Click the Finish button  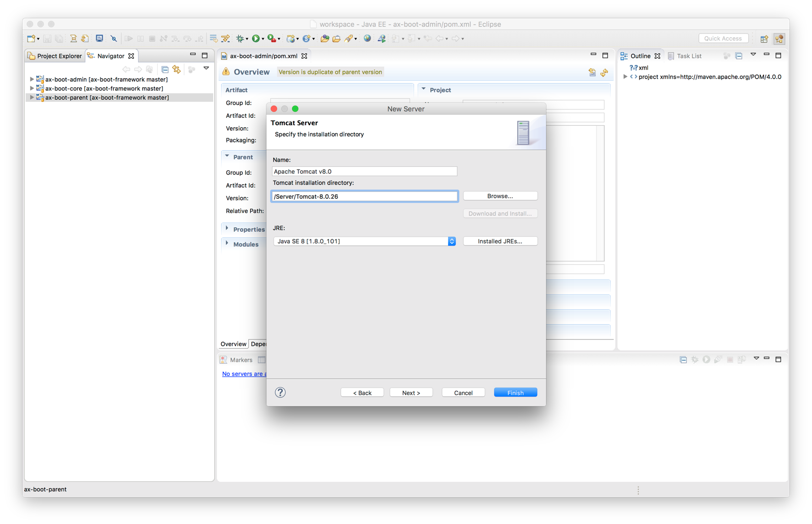point(516,393)
